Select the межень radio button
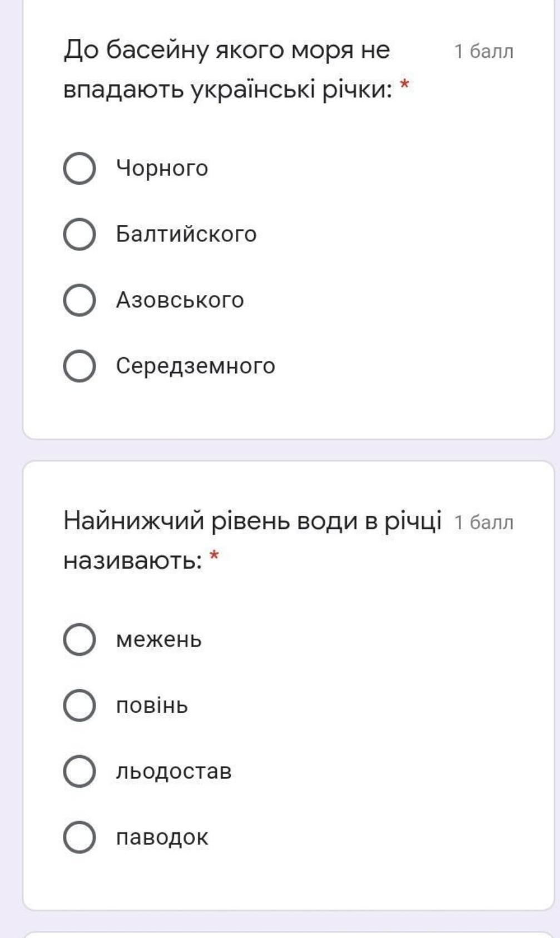 80,640
